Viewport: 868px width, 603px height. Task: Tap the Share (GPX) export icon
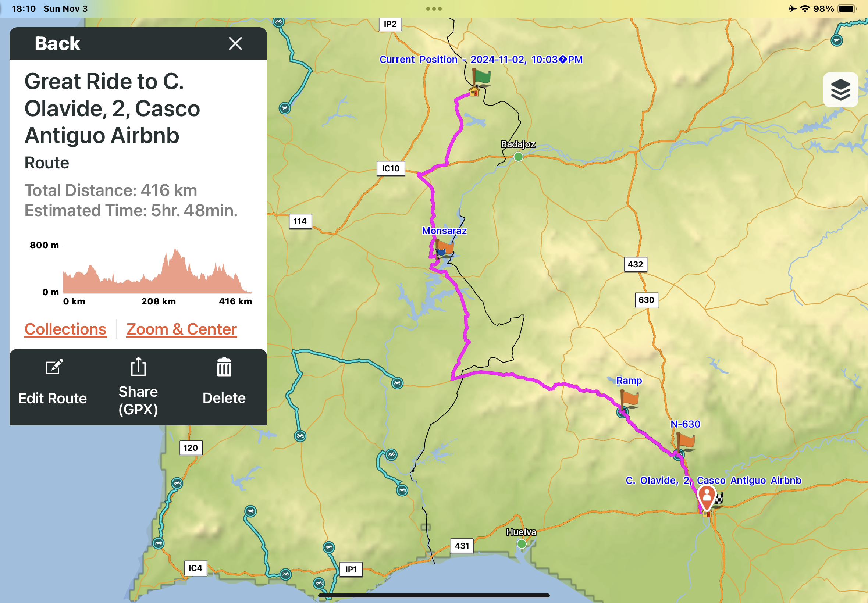(138, 367)
